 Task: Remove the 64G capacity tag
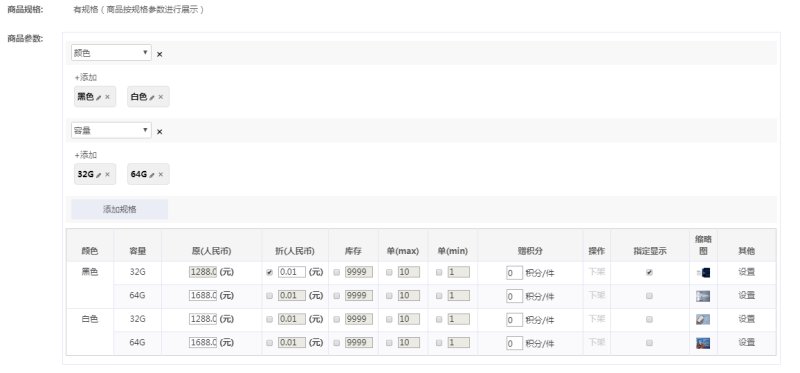[161, 175]
